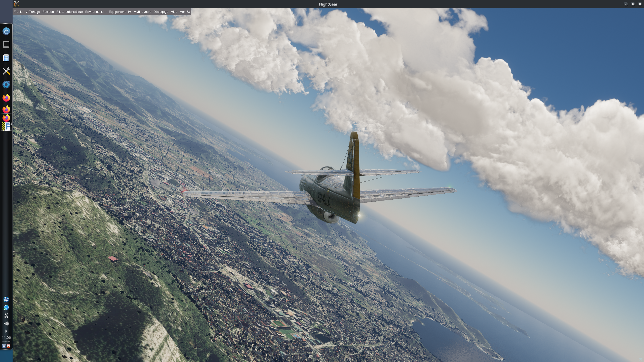Click the FlightGear taskbar icon

(x=7, y=126)
